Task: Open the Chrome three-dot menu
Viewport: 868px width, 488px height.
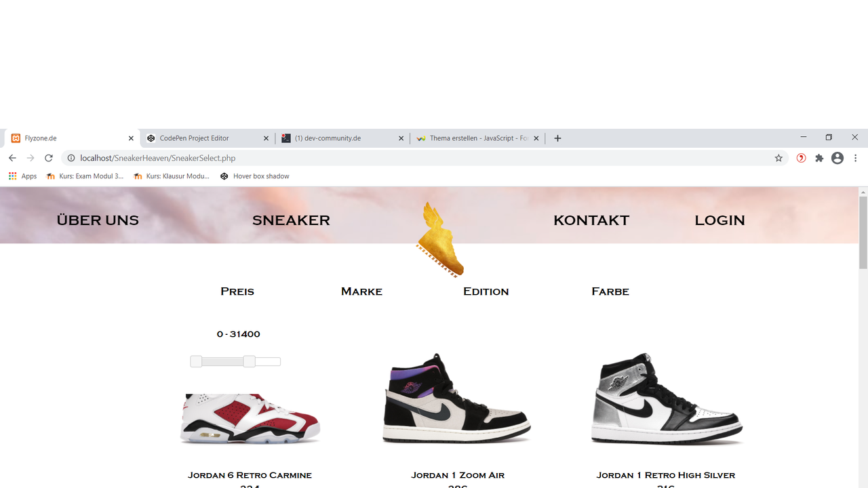Action: tap(856, 158)
